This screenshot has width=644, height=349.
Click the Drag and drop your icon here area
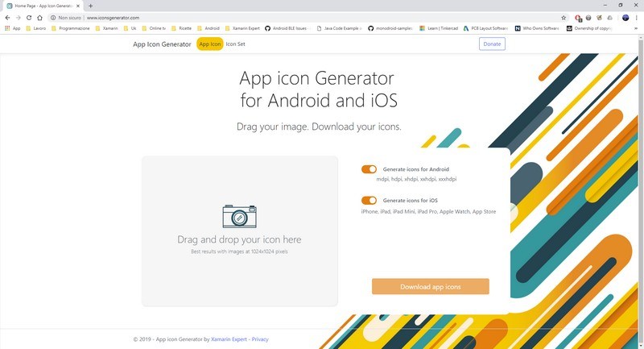(x=239, y=231)
